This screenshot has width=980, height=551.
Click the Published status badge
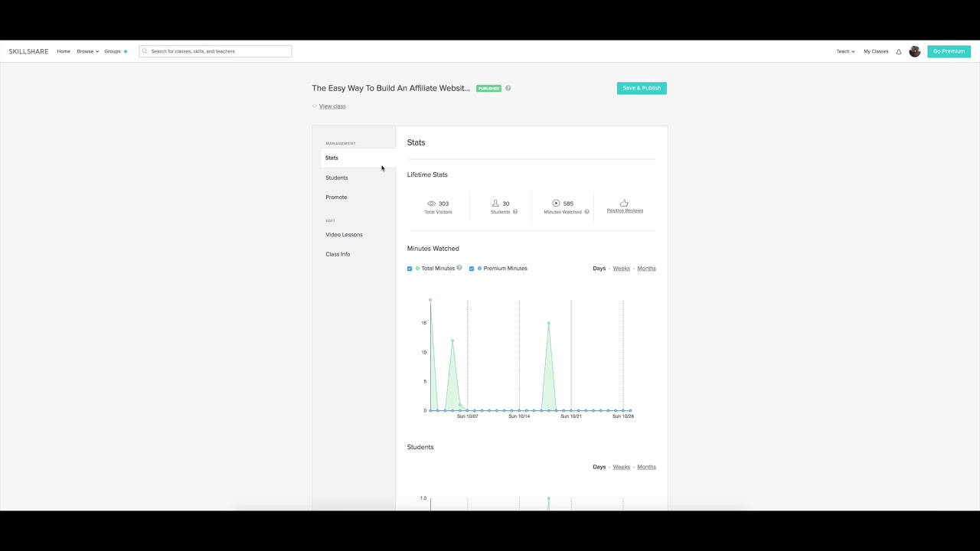pyautogui.click(x=488, y=88)
